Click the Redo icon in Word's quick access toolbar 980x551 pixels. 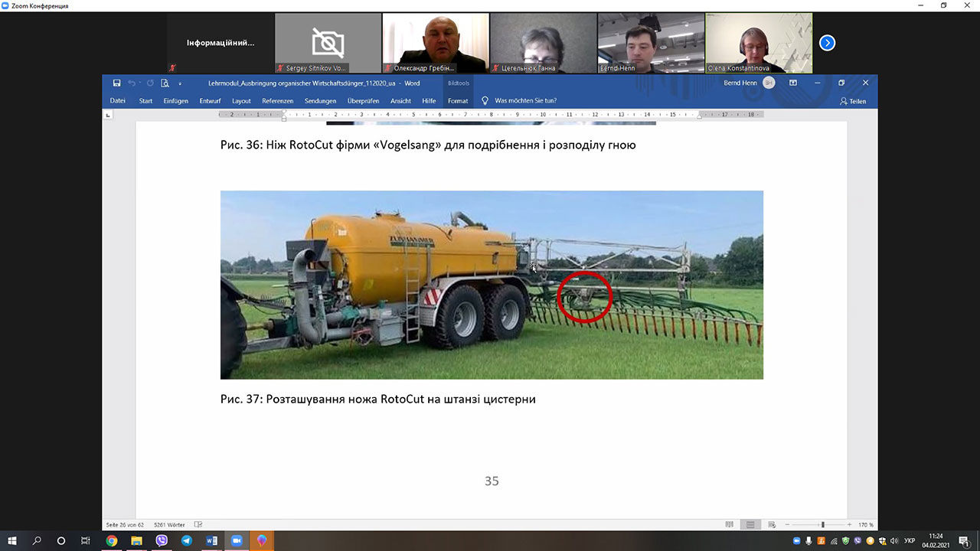pos(150,83)
